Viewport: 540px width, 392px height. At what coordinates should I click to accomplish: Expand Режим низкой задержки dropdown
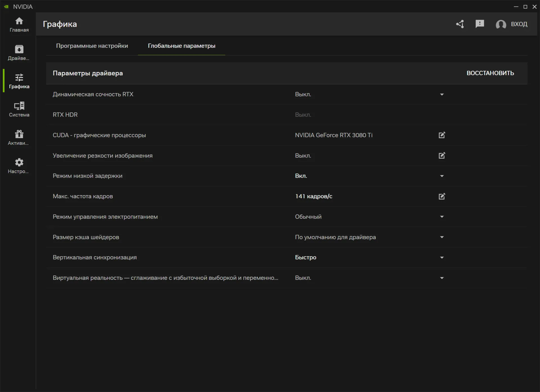point(442,176)
